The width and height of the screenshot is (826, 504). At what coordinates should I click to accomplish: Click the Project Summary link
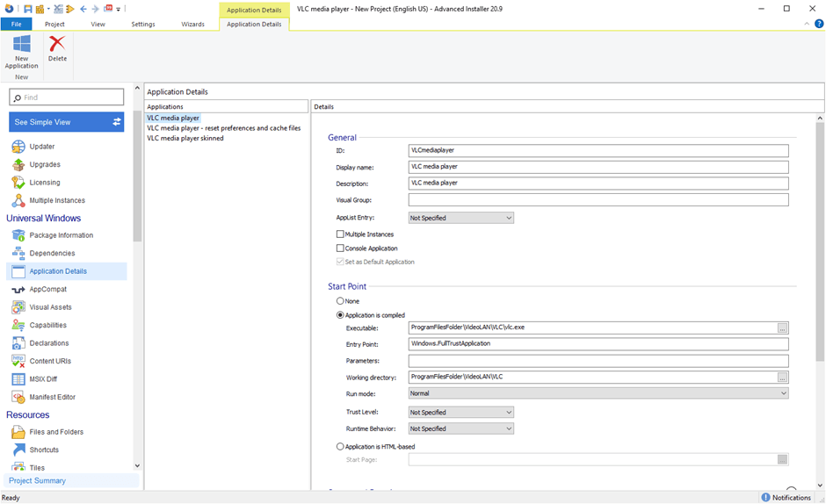point(37,480)
